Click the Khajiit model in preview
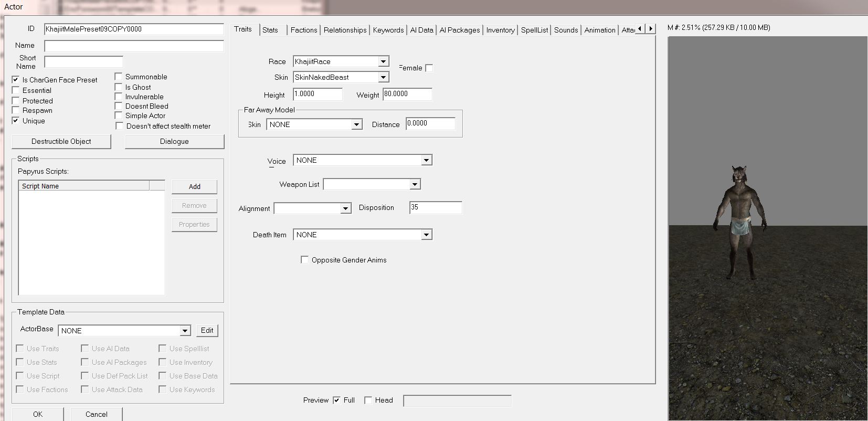Viewport: 868px width, 421px height. (x=739, y=220)
